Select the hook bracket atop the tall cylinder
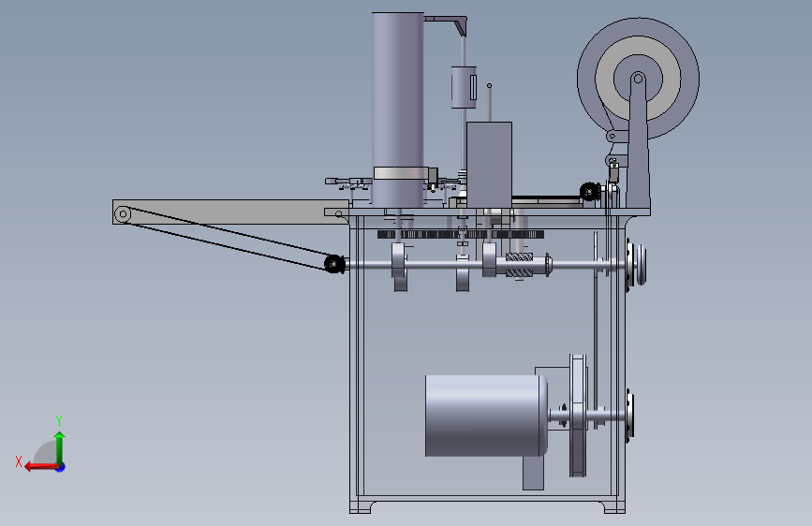This screenshot has width=812, height=526. [x=446, y=24]
